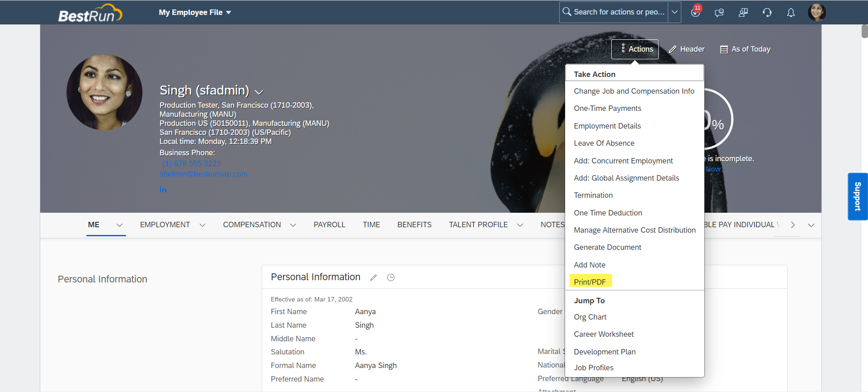Click the business phone number link

point(192,163)
